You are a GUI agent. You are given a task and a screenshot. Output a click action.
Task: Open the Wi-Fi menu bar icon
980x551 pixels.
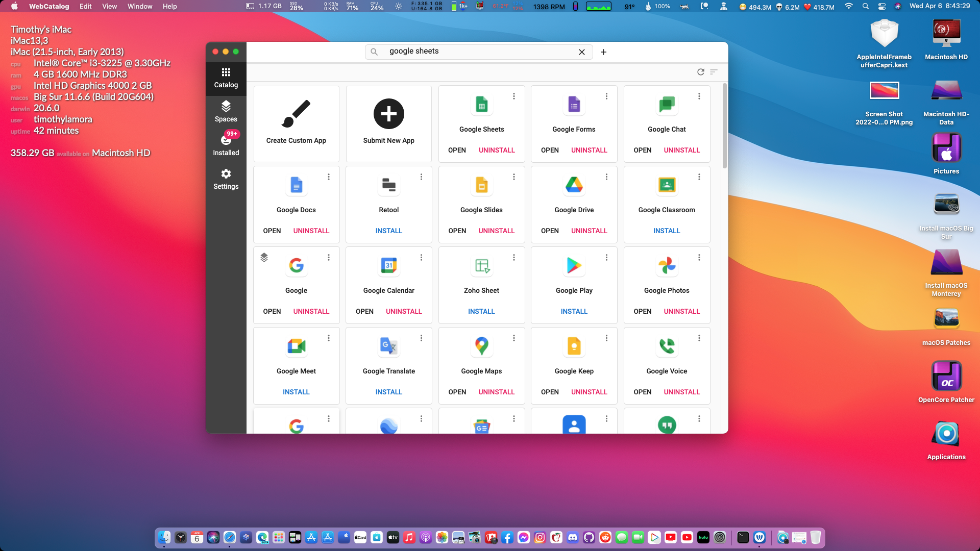(x=849, y=6)
